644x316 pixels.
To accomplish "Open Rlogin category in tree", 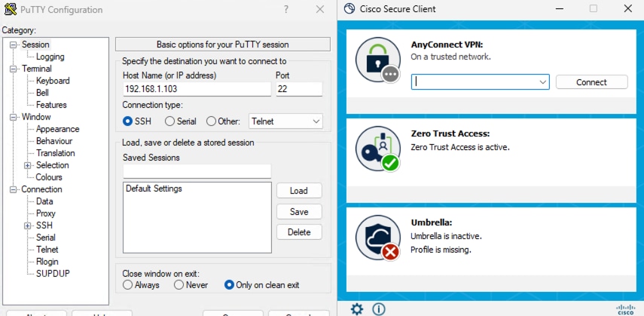I will (47, 262).
